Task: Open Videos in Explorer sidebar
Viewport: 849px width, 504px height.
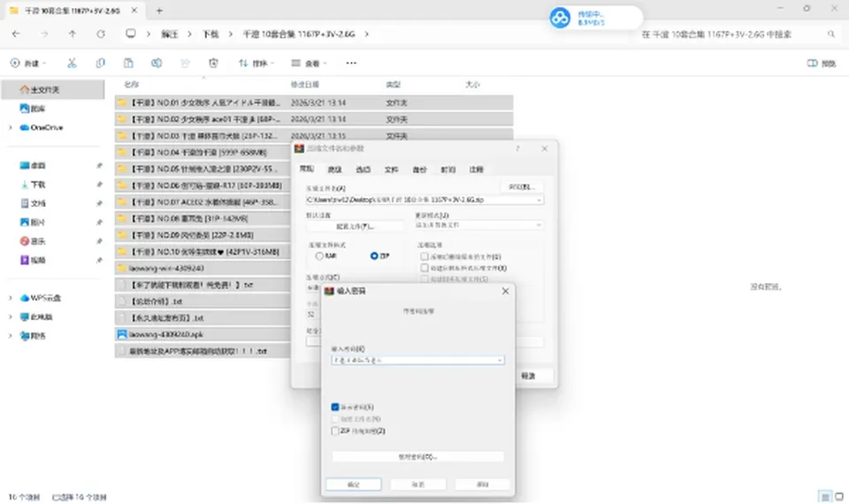Action: 33,260
